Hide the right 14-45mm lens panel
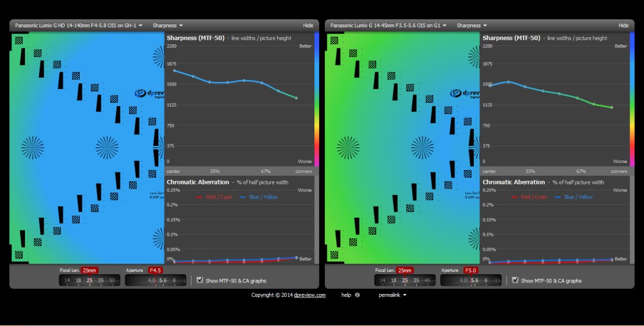Viewport: 644px width, 326px height. click(624, 26)
